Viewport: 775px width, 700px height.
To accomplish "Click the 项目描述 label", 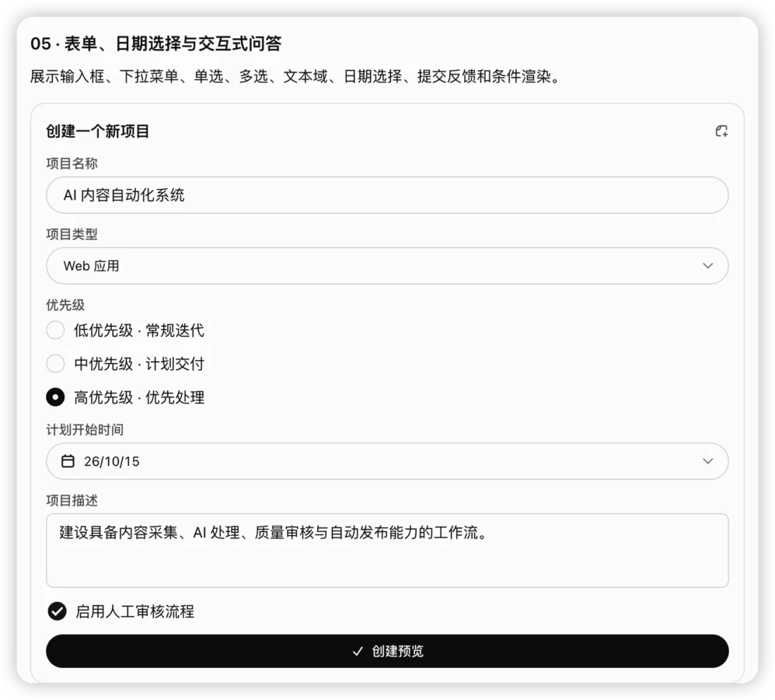I will [x=72, y=501].
